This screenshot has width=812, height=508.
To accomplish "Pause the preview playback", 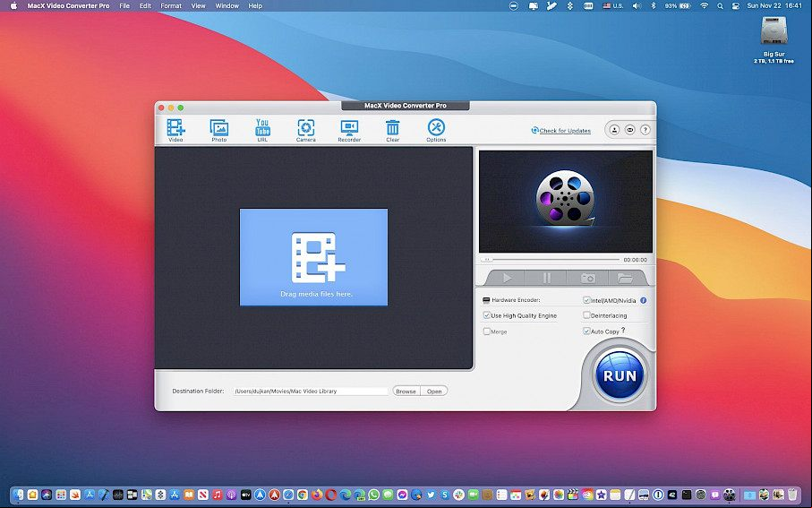I will click(x=546, y=279).
